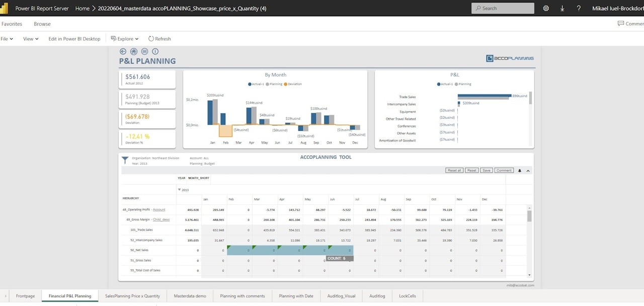Image resolution: width=644 pixels, height=306 pixels.
Task: Click the download arrow in header
Action: (562, 8)
